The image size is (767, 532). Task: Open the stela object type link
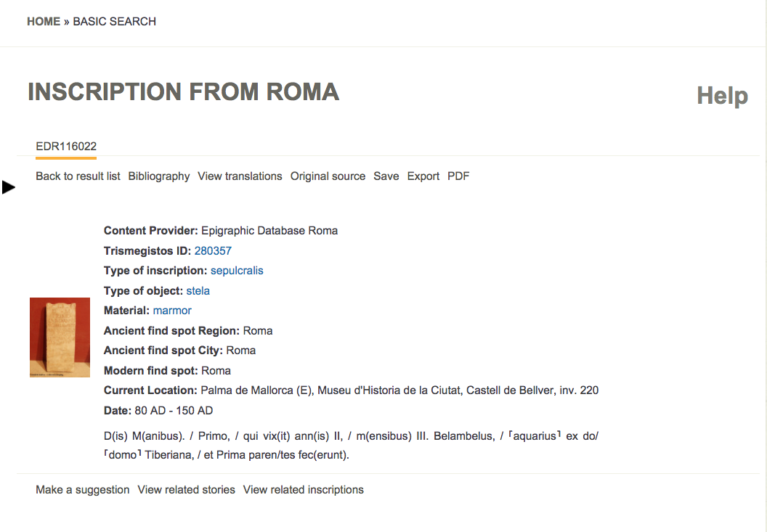(x=198, y=290)
